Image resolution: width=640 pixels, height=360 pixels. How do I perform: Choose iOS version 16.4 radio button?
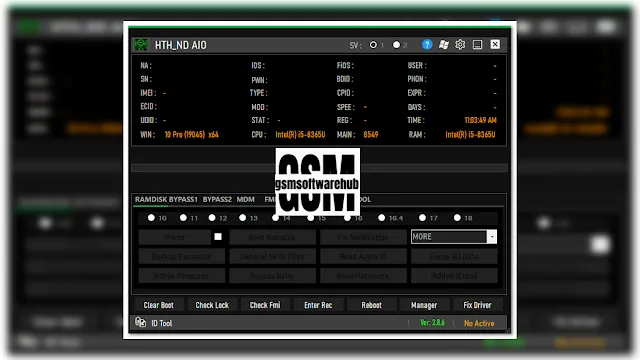[x=381, y=218]
